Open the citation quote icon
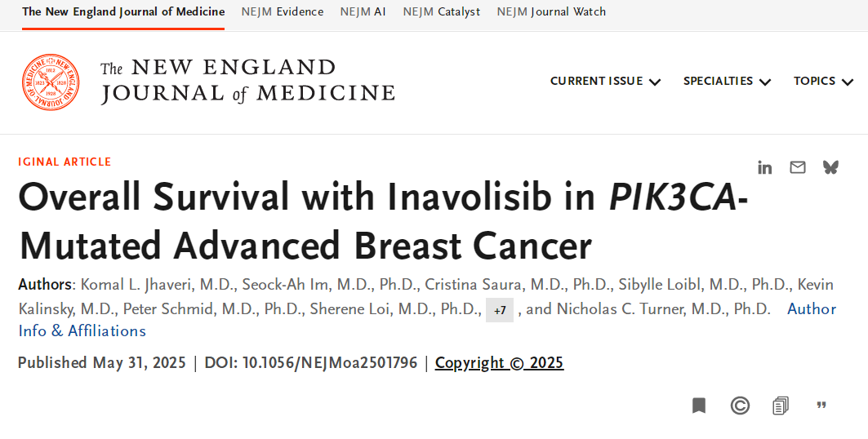Viewport: 868px width, 439px height. click(x=821, y=406)
